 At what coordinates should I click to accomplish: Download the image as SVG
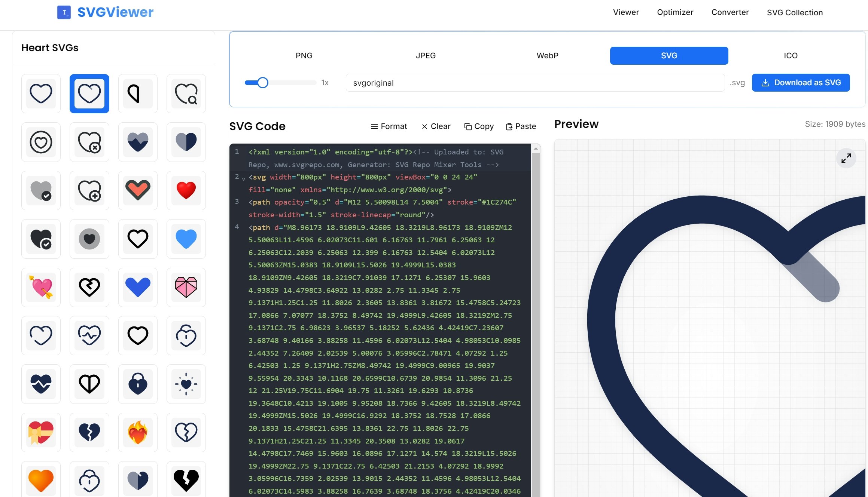pyautogui.click(x=801, y=82)
